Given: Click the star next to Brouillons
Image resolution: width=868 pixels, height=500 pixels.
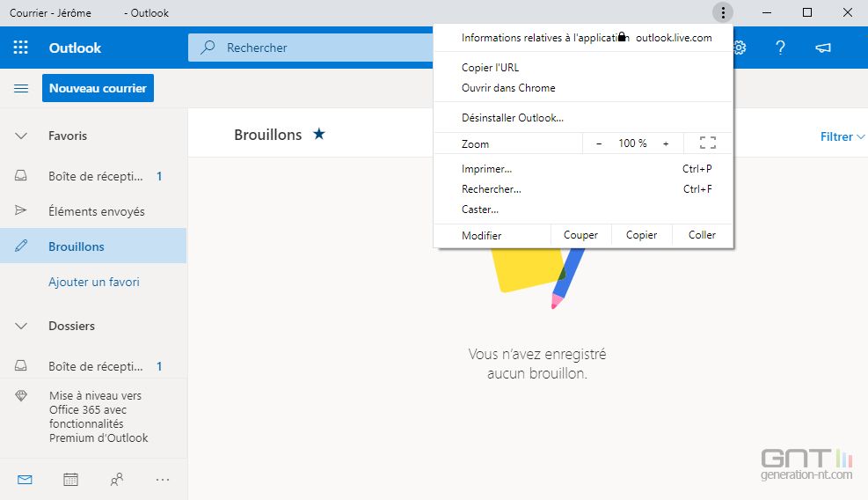Looking at the screenshot, I should pyautogui.click(x=319, y=134).
